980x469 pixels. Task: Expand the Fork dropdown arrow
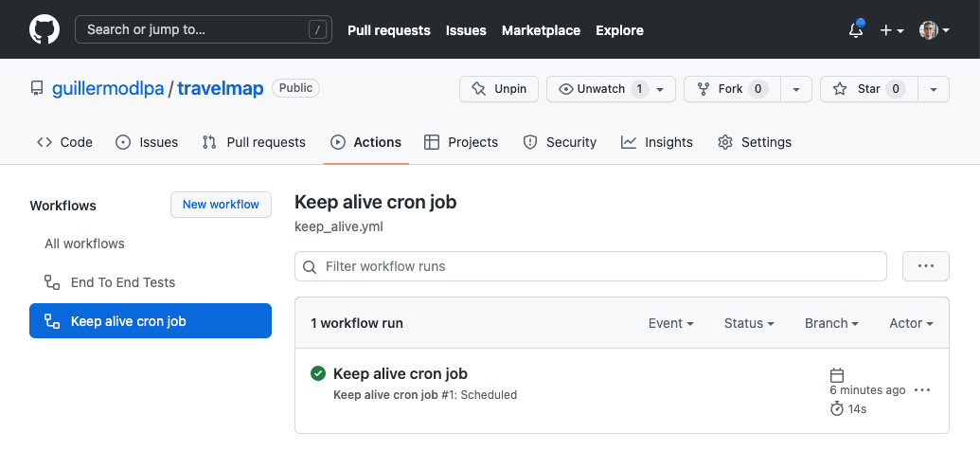click(796, 89)
